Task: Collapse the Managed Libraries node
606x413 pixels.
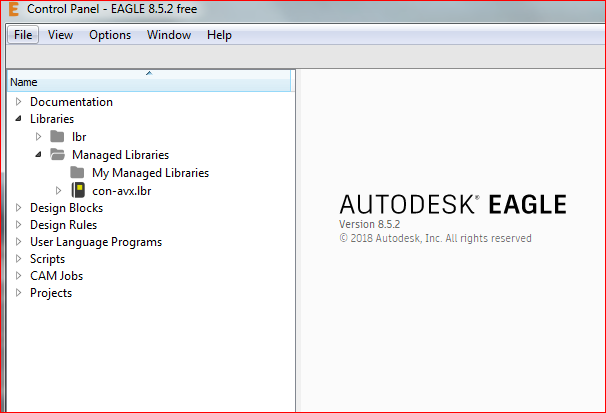Action: point(38,155)
